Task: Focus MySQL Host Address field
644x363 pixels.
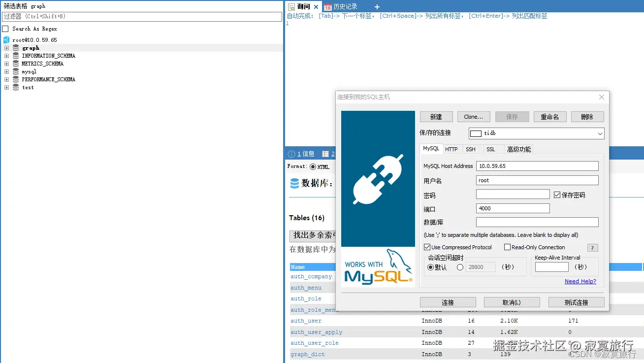Action: click(537, 166)
